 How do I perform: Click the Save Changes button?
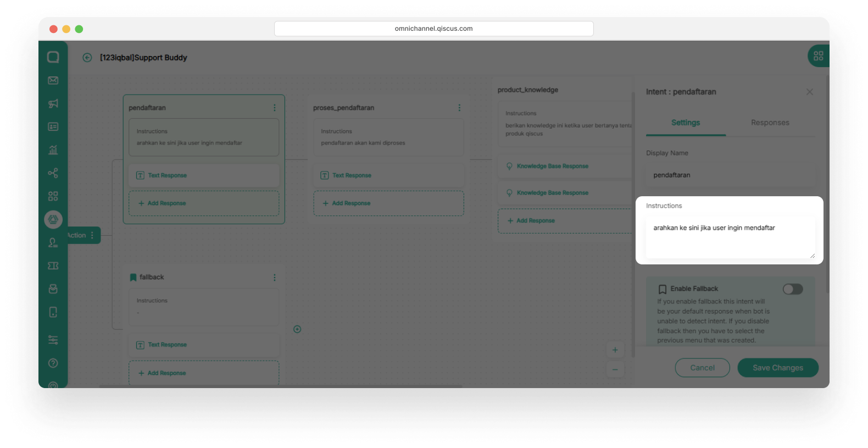777,368
